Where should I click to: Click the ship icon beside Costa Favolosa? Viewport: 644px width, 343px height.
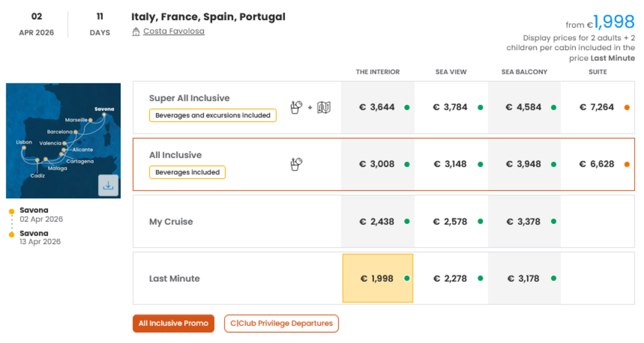[136, 31]
